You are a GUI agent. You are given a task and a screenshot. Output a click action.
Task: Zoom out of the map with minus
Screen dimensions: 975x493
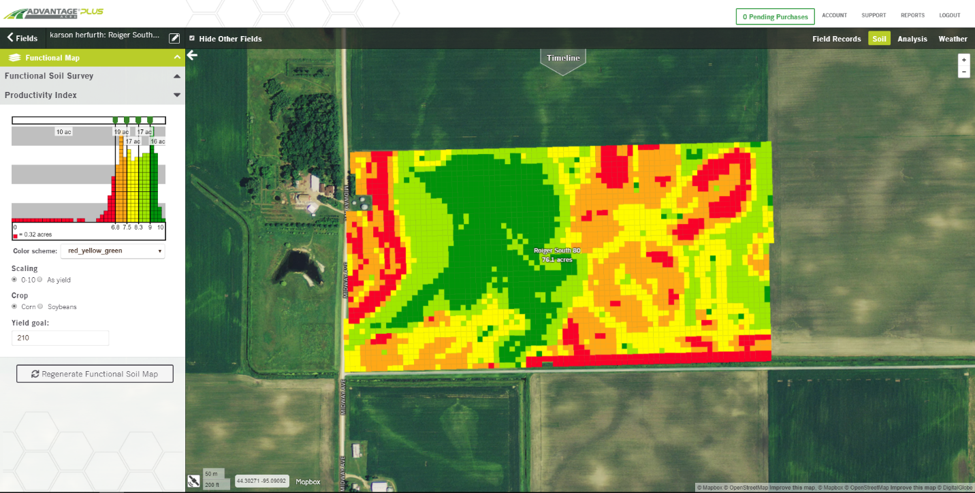coord(963,72)
